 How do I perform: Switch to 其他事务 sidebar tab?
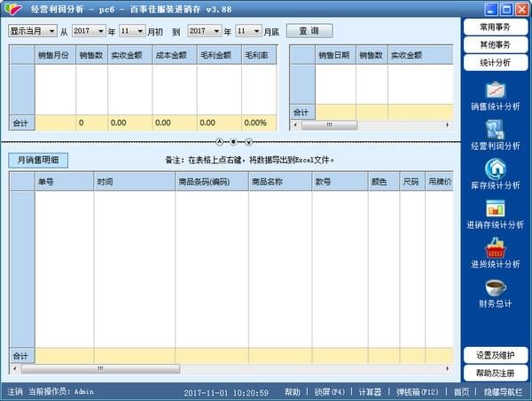pos(496,45)
